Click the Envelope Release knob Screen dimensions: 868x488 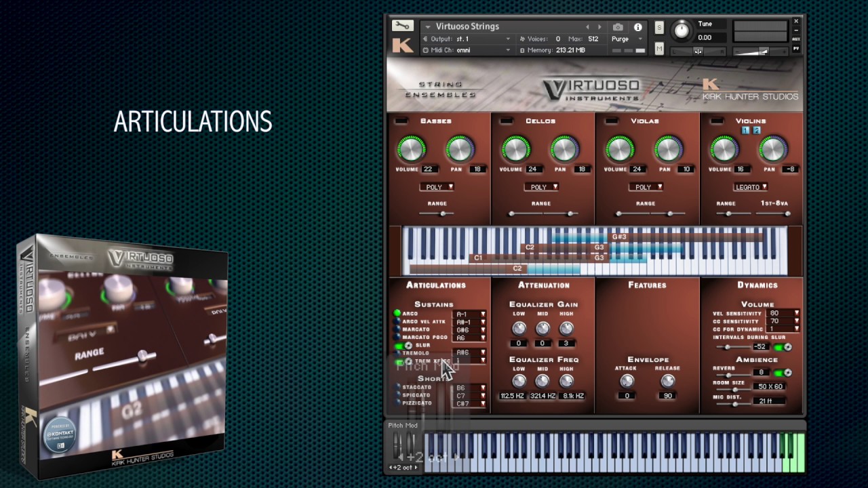tap(667, 381)
